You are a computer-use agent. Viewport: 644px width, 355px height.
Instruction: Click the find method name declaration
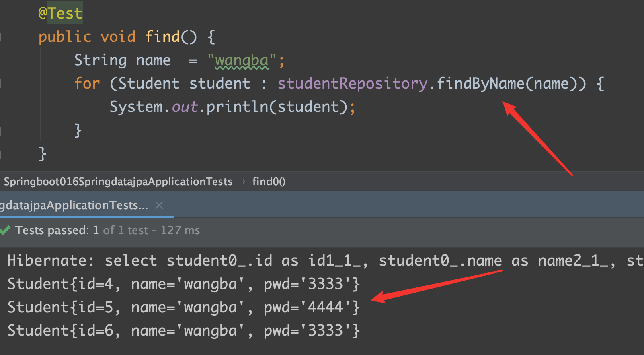tap(162, 37)
